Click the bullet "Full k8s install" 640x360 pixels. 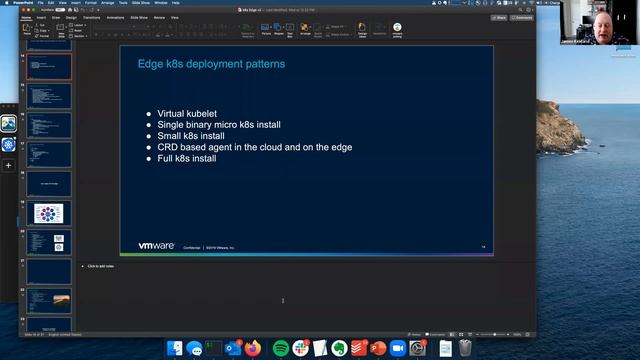(187, 158)
